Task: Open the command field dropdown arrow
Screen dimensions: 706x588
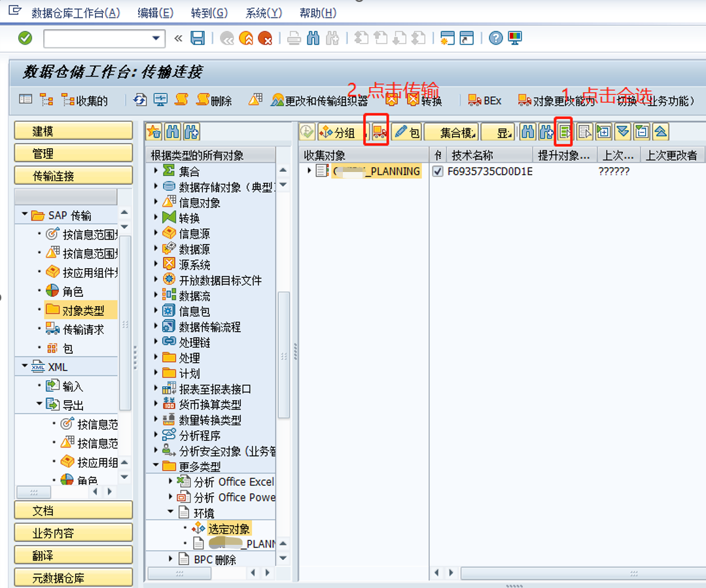Action: pyautogui.click(x=156, y=39)
